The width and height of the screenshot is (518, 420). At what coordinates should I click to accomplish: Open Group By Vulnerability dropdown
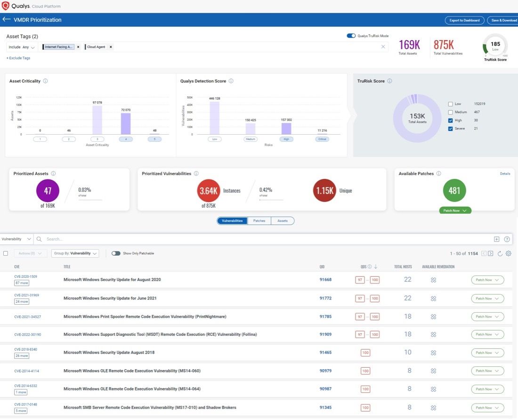pyautogui.click(x=75, y=254)
